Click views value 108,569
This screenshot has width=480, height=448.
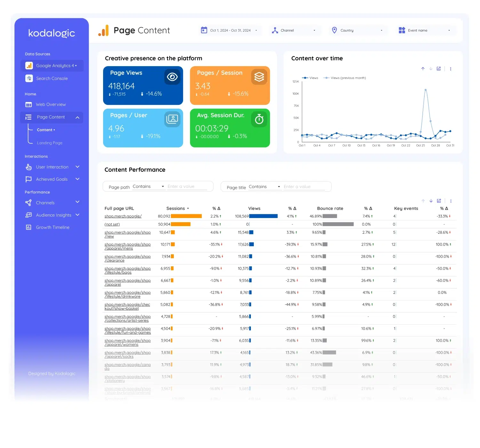[242, 216]
